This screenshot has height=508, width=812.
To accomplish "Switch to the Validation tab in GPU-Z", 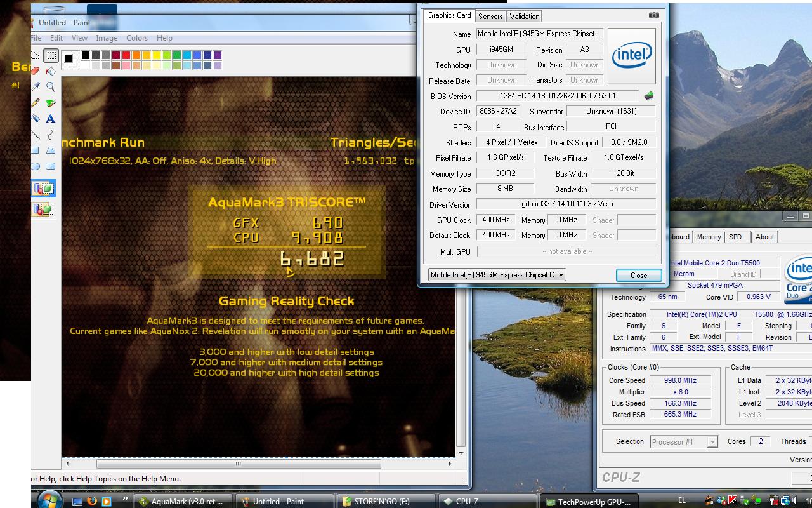I will [525, 17].
